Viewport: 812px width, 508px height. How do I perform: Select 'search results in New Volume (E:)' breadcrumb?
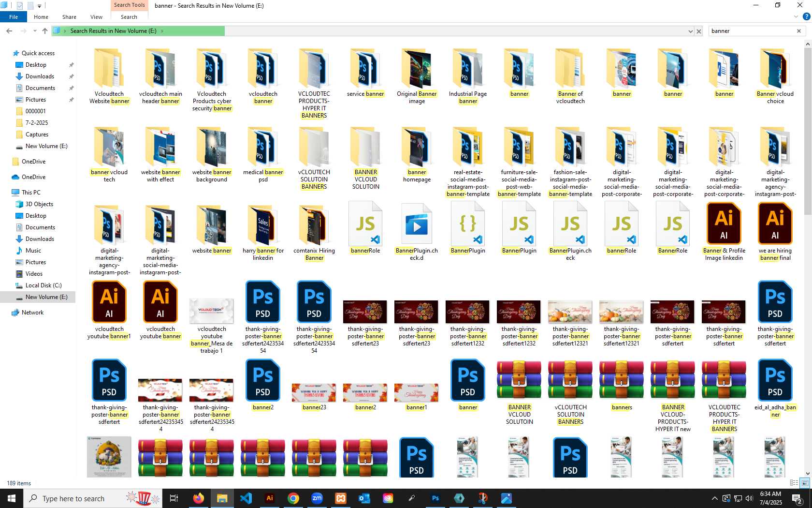coord(113,31)
